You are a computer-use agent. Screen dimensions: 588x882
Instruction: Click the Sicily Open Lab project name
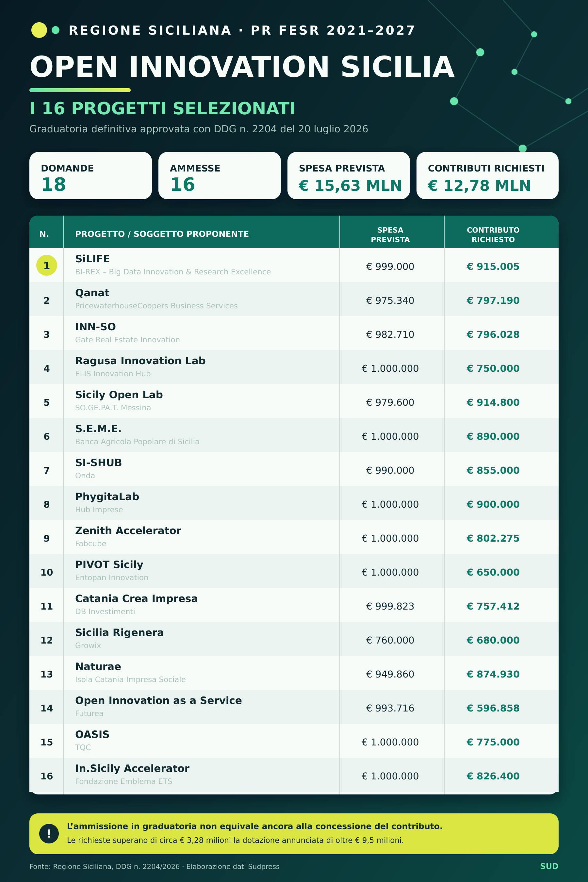[x=119, y=395]
